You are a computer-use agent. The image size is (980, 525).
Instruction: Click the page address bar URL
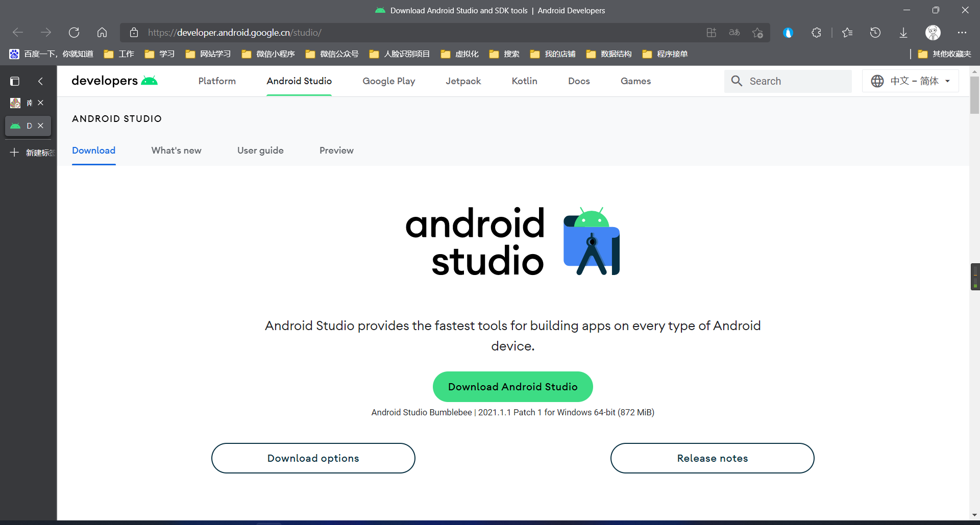[x=235, y=33]
